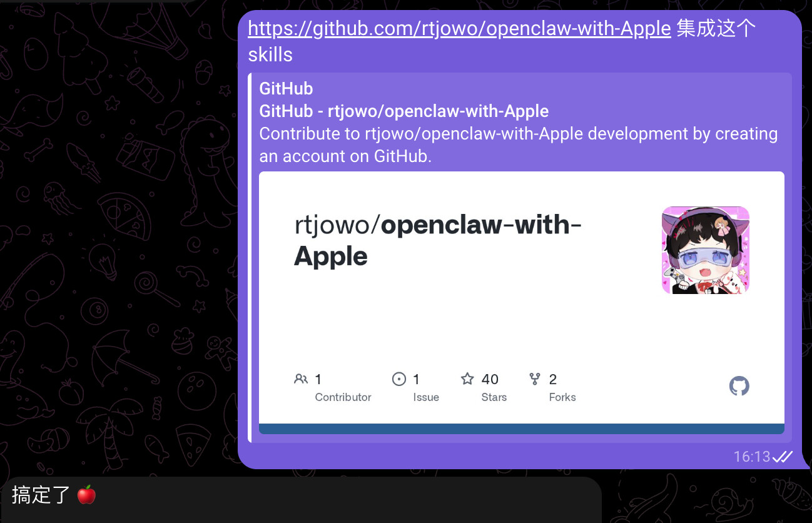Click the 16:13 message timestamp
The image size is (812, 523).
click(x=752, y=457)
